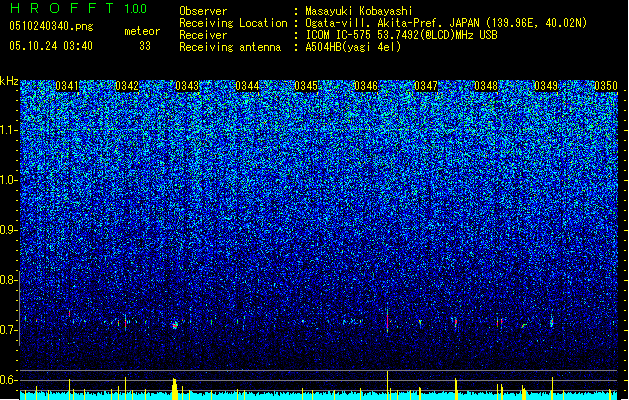Screen dimensions: 629x400
Task: Click the Ogata-vill. Akita-Pref. JAPAN location text
Action: click(x=446, y=23)
